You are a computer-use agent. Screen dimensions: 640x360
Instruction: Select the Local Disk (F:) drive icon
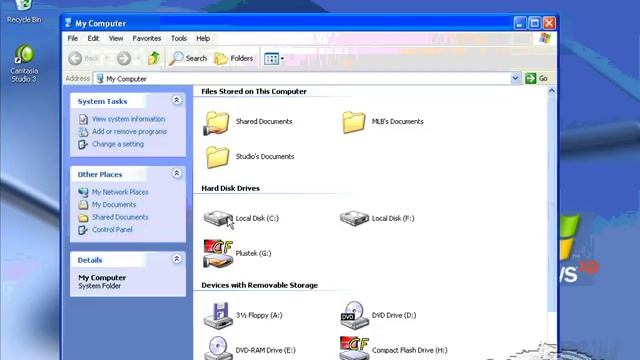click(x=354, y=218)
